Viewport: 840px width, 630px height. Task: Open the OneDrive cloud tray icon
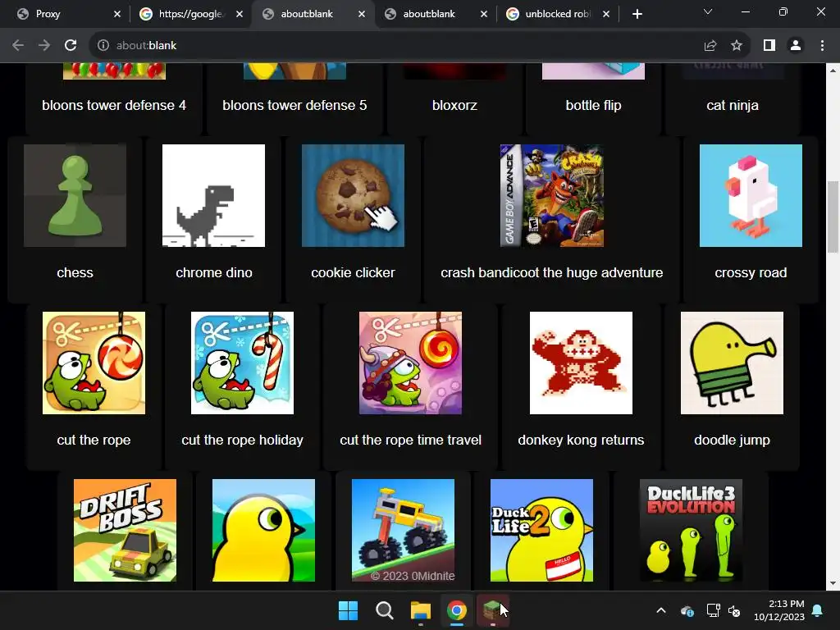click(x=687, y=610)
